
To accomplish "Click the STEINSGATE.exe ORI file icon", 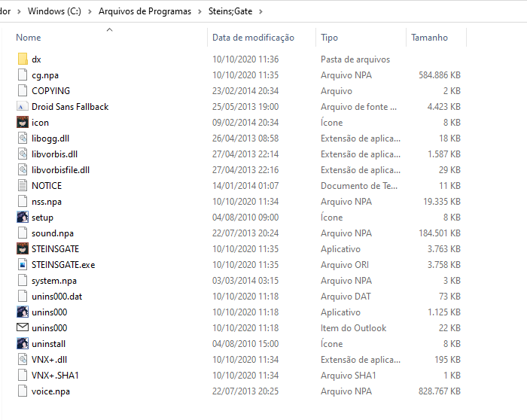I will coord(23,265).
